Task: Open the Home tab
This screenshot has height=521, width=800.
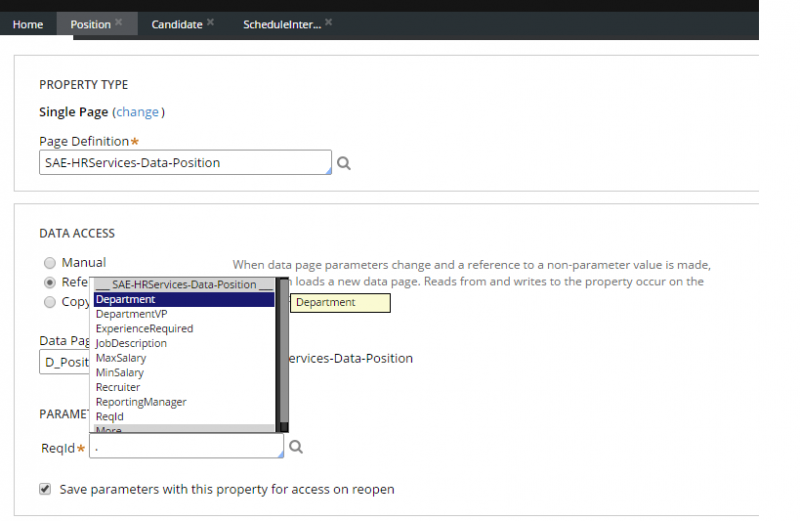Action: tap(28, 24)
